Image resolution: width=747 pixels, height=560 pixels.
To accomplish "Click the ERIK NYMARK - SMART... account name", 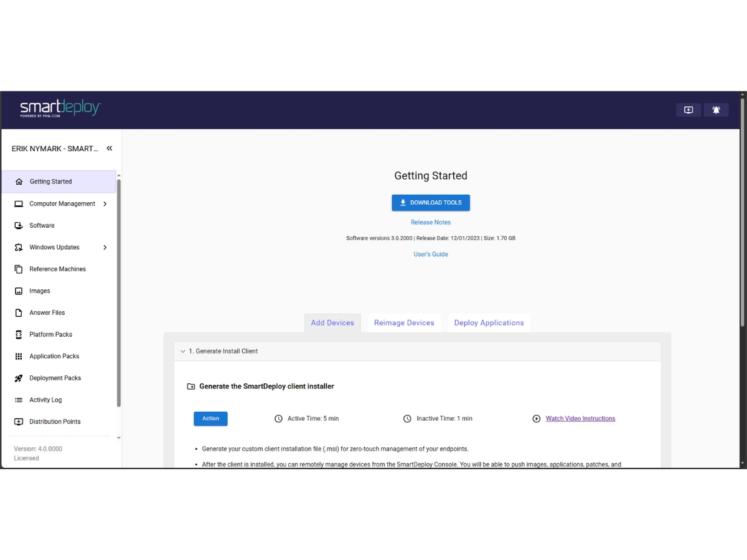I will click(x=55, y=149).
